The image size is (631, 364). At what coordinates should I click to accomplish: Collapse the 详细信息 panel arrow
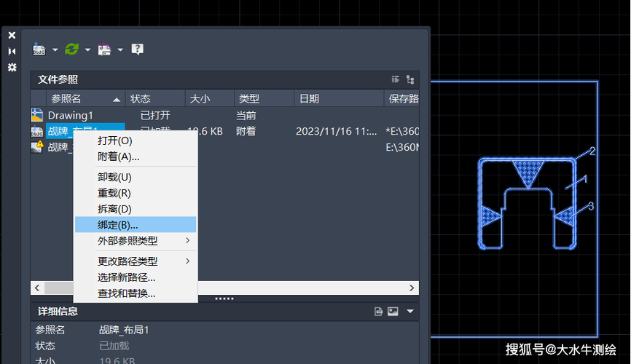click(410, 312)
